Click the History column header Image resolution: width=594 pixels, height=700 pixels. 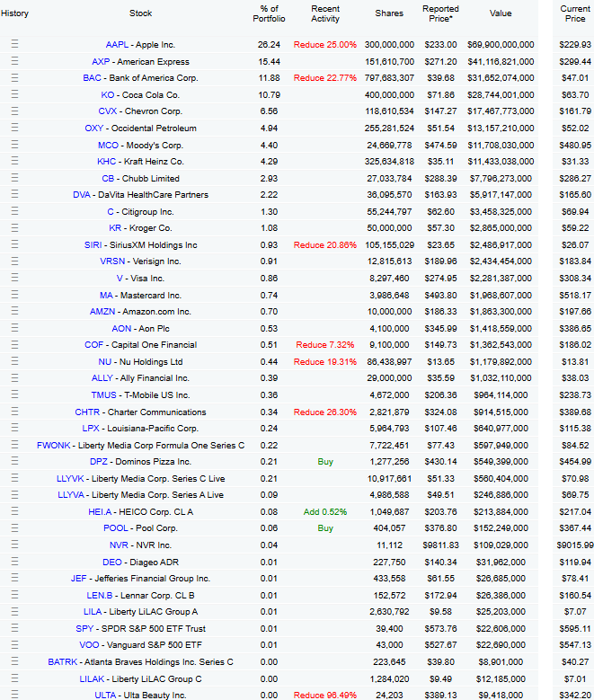(14, 13)
